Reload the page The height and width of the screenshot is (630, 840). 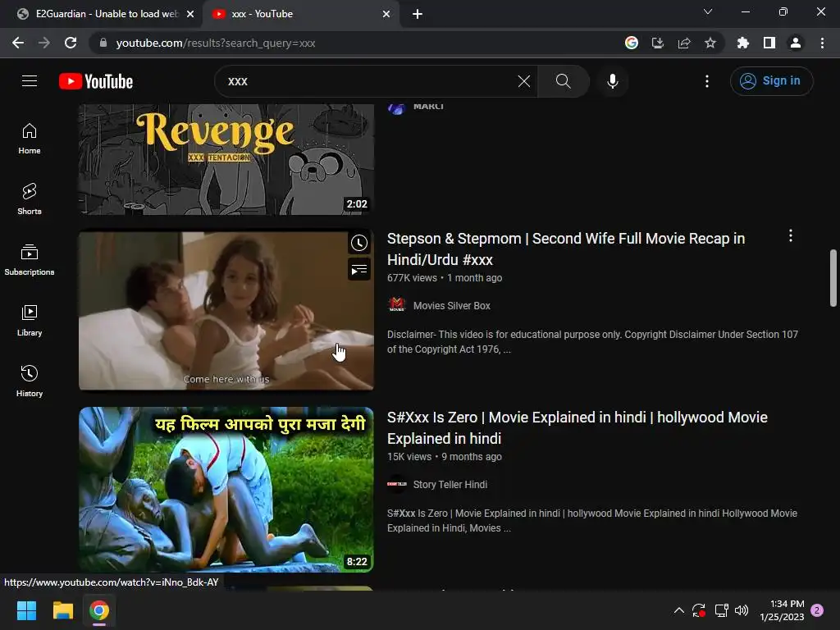click(71, 43)
